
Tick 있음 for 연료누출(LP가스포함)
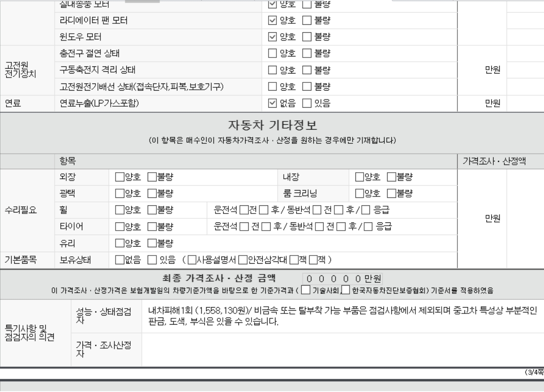[307, 102]
